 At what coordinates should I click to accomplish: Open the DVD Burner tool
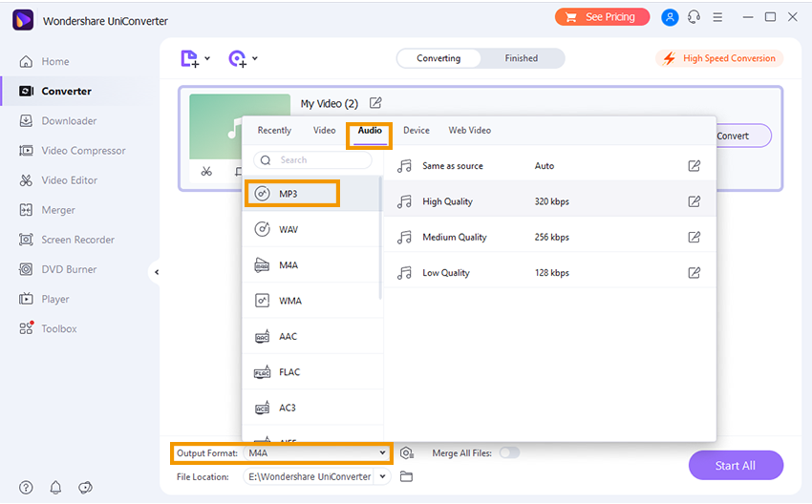(57, 269)
